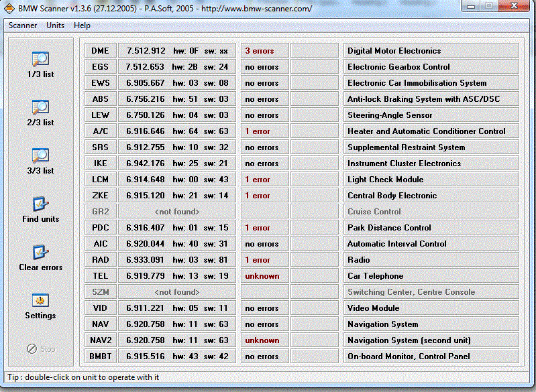Click the DME 3 errors status
The height and width of the screenshot is (392, 536).
click(x=264, y=51)
